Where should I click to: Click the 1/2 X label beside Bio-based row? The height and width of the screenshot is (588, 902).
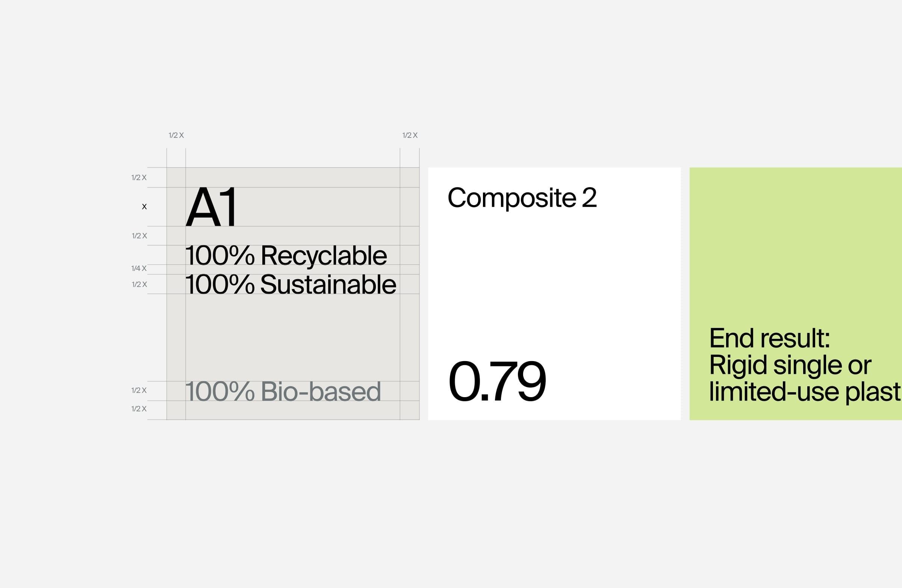click(x=139, y=390)
